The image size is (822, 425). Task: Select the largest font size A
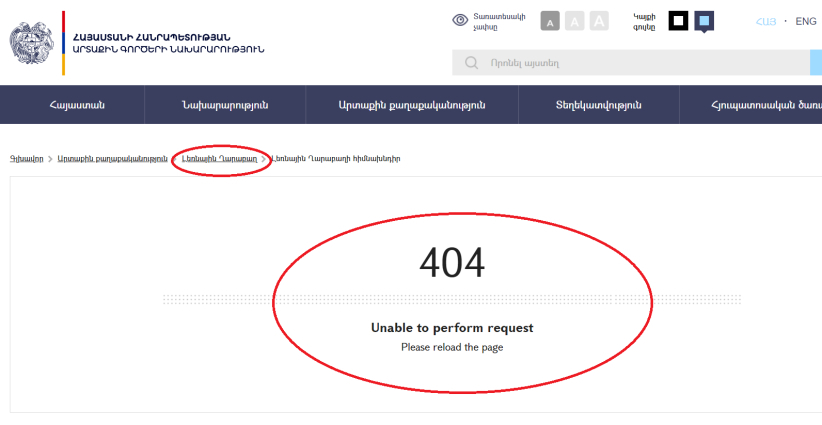pos(599,21)
